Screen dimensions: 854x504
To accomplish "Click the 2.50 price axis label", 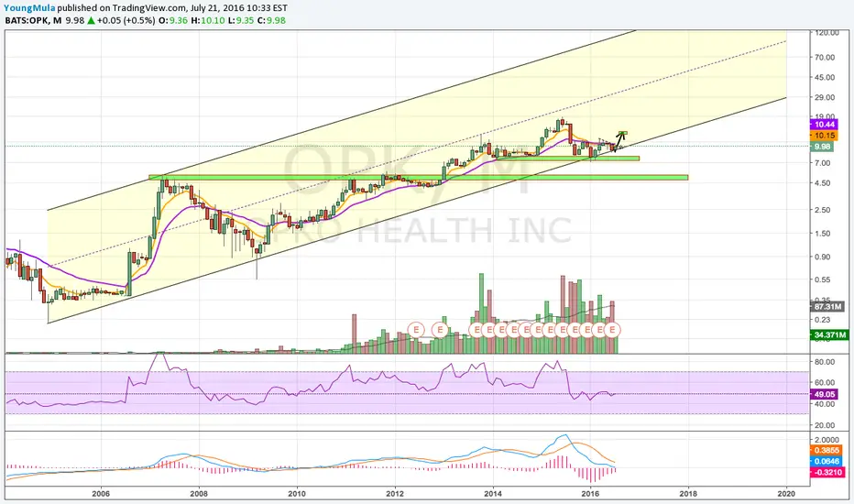I will (823, 210).
